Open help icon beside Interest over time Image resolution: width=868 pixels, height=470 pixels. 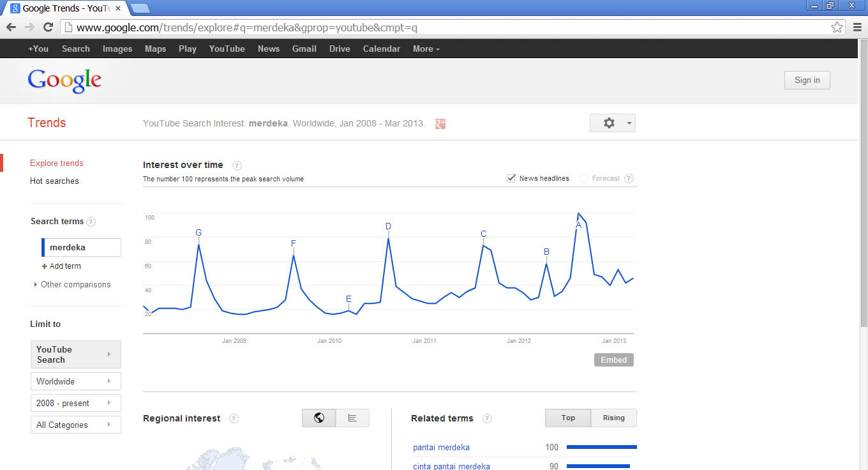tap(237, 165)
